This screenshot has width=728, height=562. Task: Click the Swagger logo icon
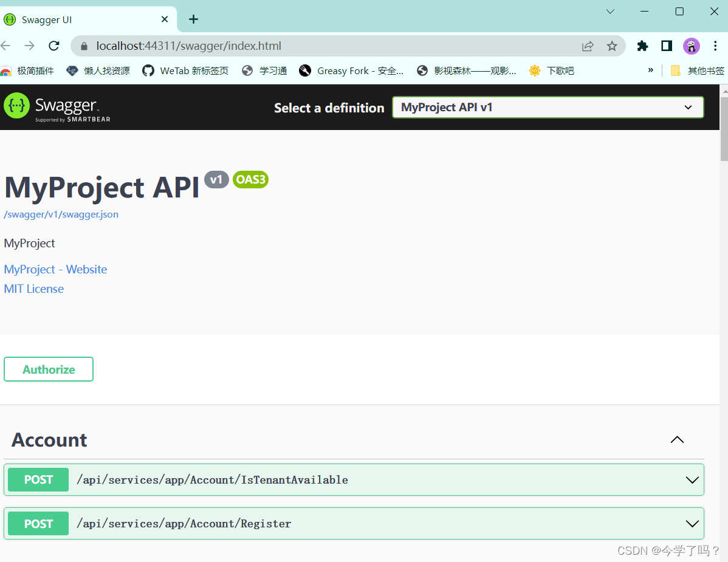(15, 107)
